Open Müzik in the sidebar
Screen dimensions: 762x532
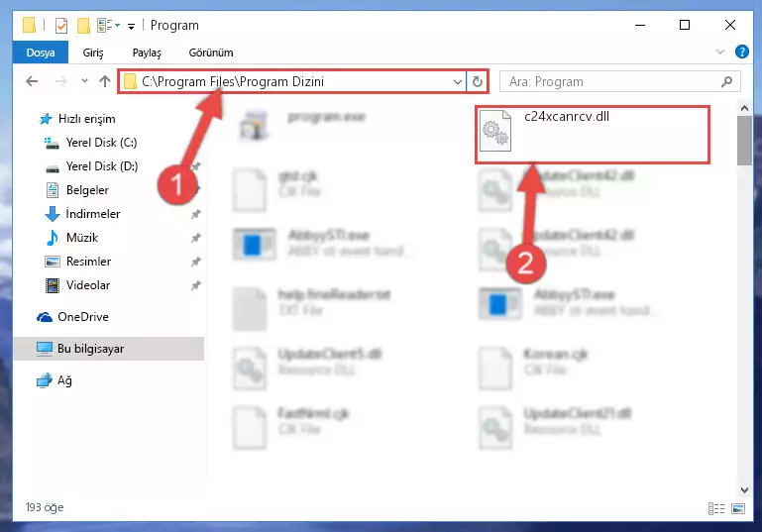(x=81, y=238)
